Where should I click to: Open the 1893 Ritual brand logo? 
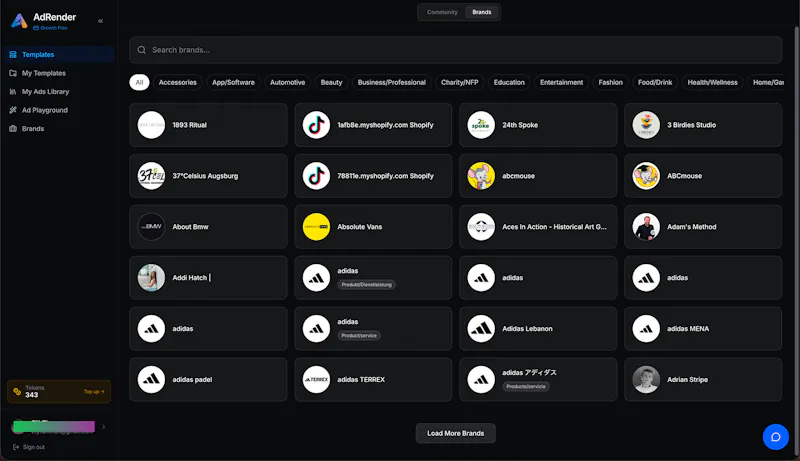pyautogui.click(x=151, y=125)
